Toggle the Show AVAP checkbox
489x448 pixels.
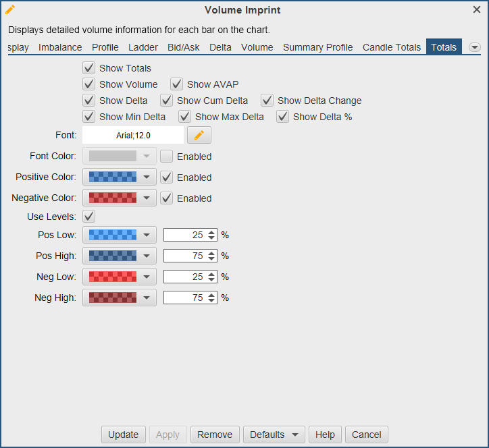pos(177,84)
